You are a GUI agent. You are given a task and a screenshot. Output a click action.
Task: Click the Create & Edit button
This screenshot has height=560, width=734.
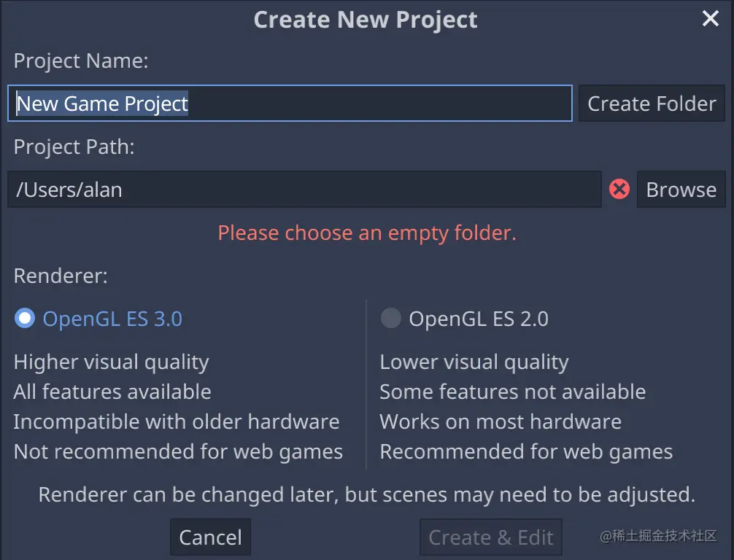coord(490,537)
